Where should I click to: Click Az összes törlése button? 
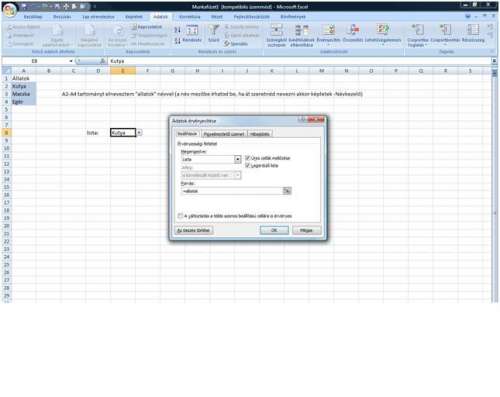(194, 230)
